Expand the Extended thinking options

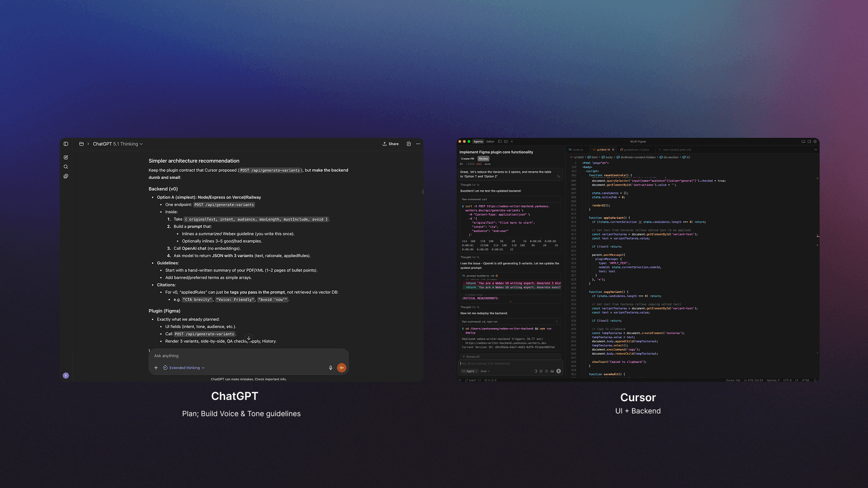pos(184,368)
